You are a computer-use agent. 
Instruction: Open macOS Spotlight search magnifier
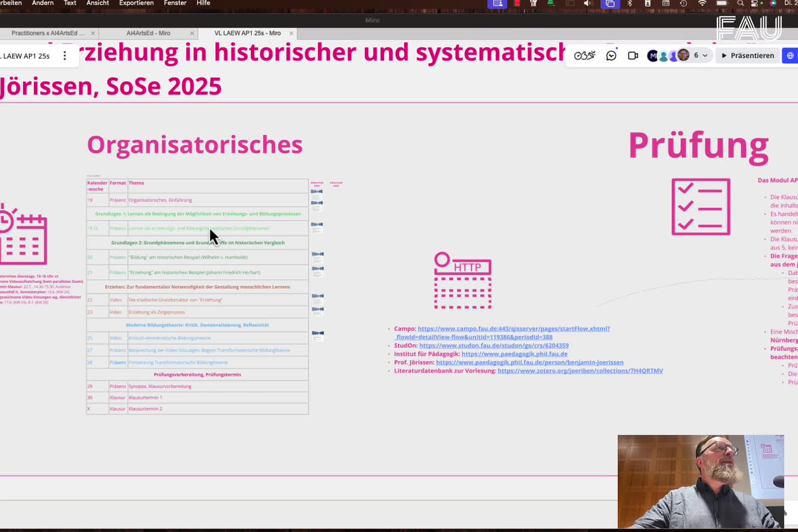pyautogui.click(x=740, y=3)
